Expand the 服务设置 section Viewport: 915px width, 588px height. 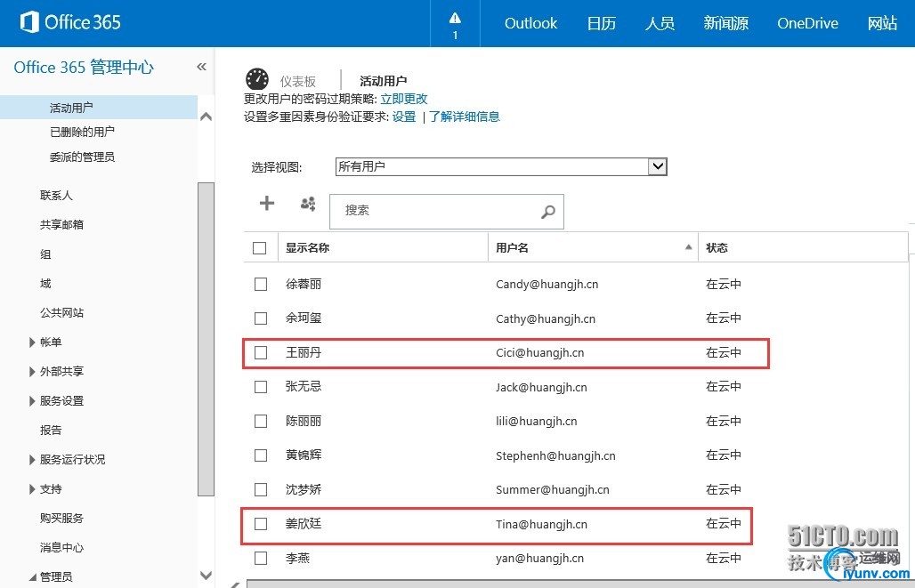[32, 401]
